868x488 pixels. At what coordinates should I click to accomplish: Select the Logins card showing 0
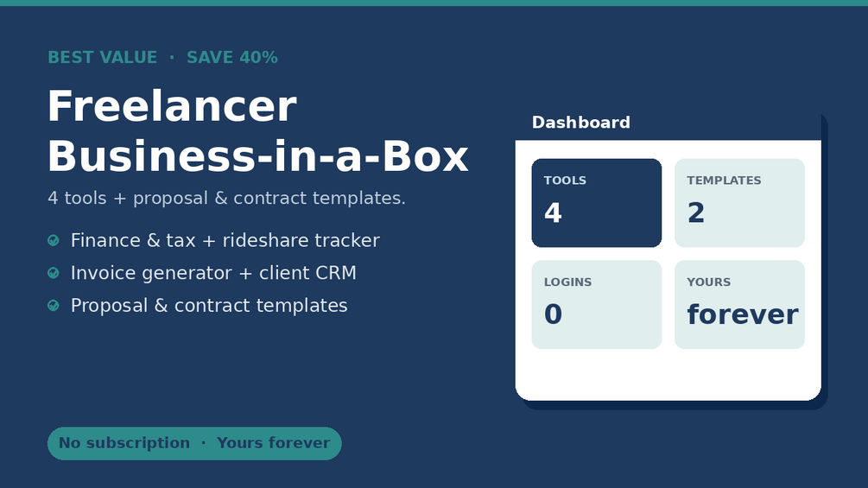596,305
